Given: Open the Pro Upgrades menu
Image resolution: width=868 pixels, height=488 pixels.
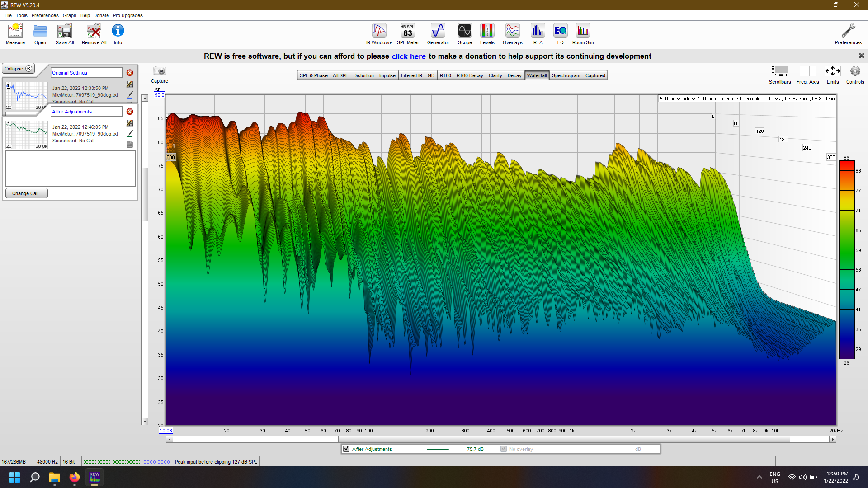Looking at the screenshot, I should click(127, 15).
